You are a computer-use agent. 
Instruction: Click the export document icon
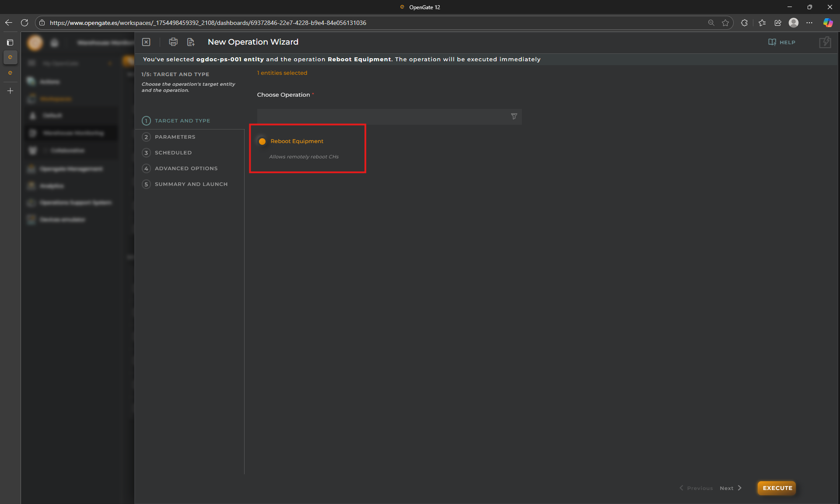tap(191, 42)
